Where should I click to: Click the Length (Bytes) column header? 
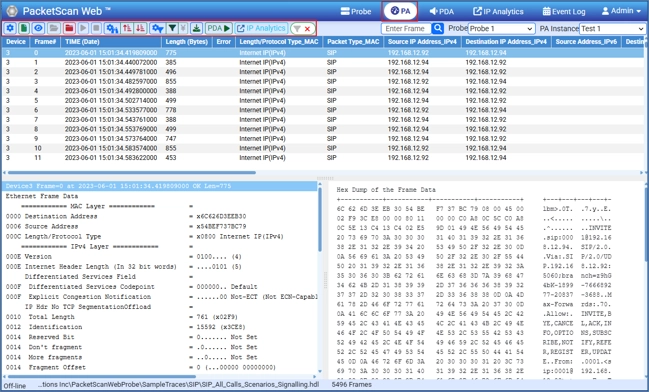point(186,42)
